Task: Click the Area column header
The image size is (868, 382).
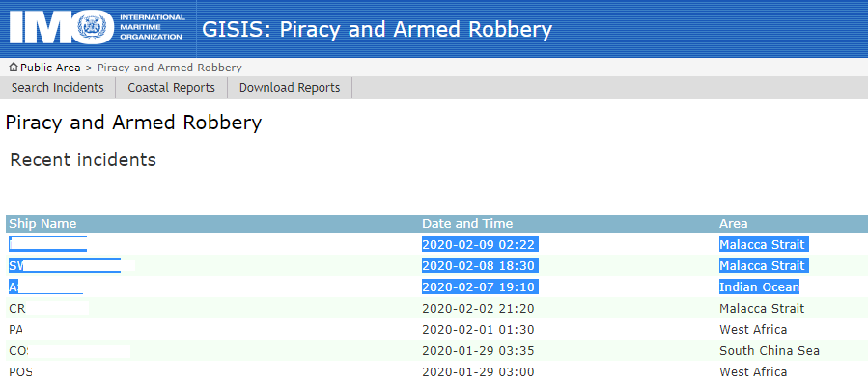Action: click(x=734, y=224)
